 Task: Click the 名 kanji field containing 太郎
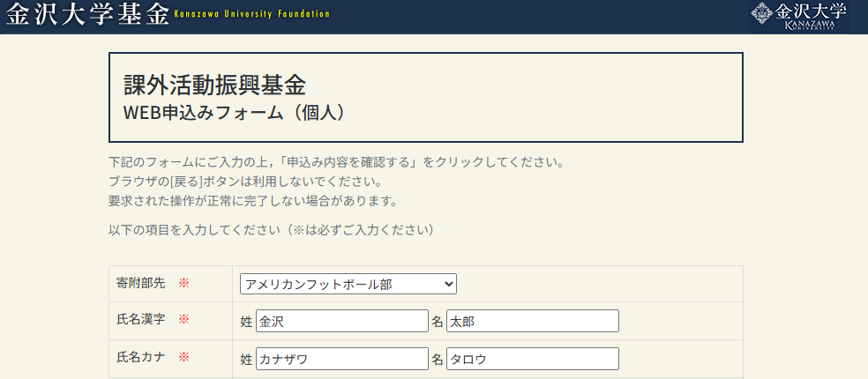(533, 321)
